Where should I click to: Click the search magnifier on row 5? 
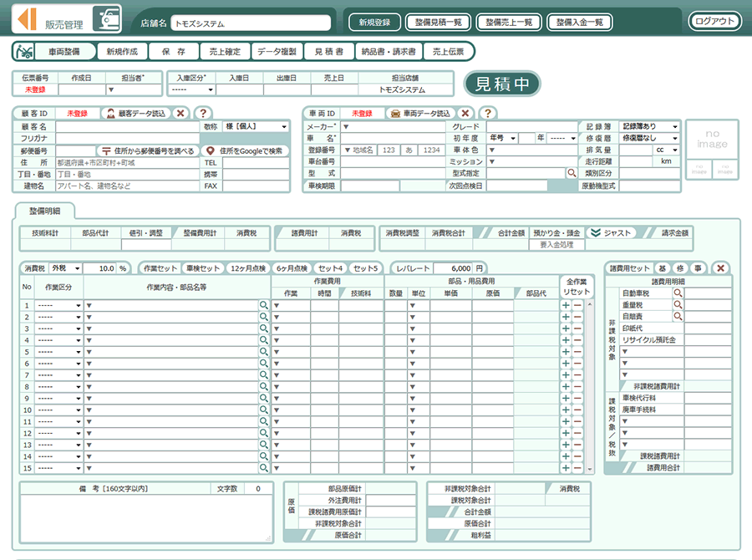(264, 352)
